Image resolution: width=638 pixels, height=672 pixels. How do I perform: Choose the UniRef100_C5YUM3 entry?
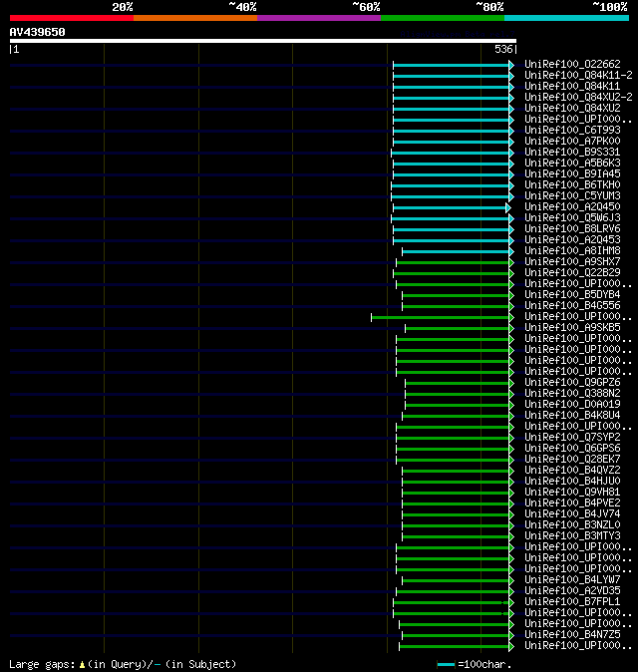(x=572, y=195)
